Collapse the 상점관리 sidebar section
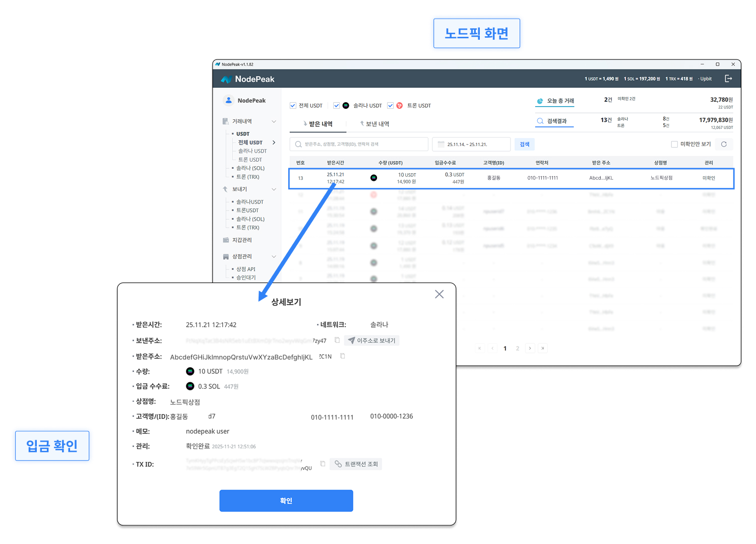 point(274,256)
